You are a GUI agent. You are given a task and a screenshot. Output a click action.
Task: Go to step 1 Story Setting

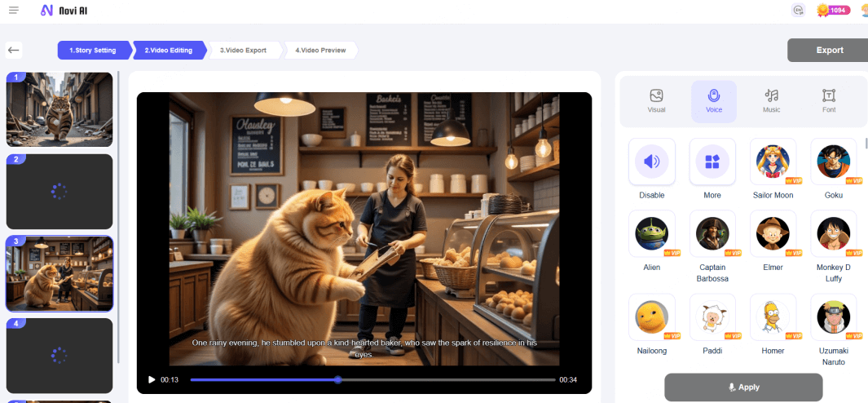click(93, 50)
